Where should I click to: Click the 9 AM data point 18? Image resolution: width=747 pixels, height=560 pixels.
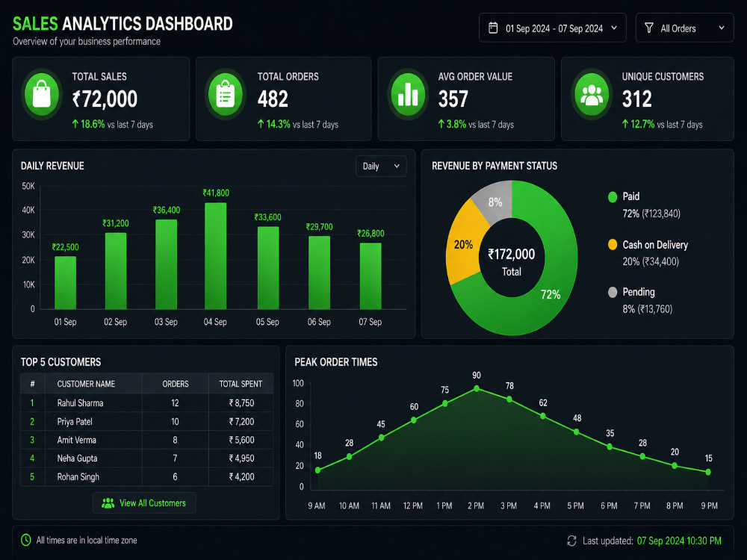[318, 470]
